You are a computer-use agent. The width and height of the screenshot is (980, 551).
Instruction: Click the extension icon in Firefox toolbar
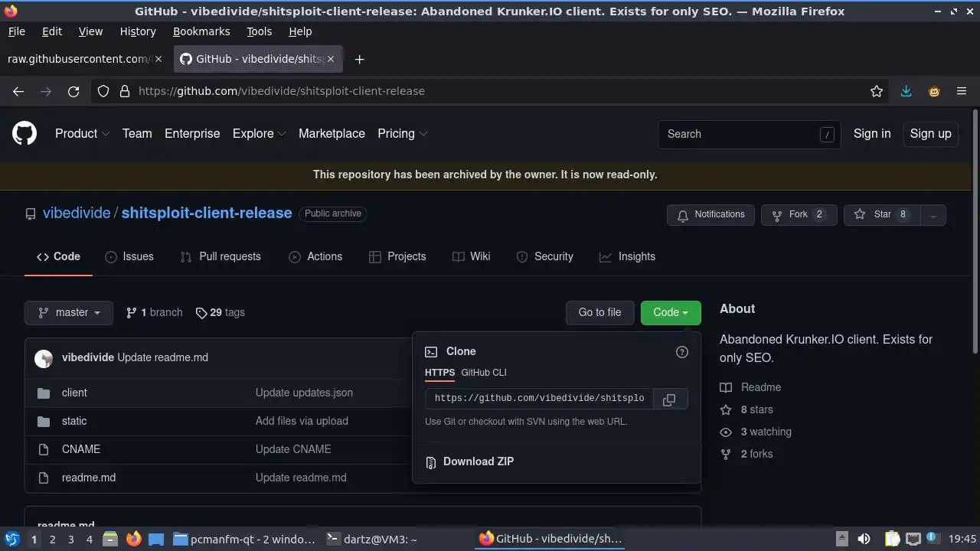tap(934, 91)
